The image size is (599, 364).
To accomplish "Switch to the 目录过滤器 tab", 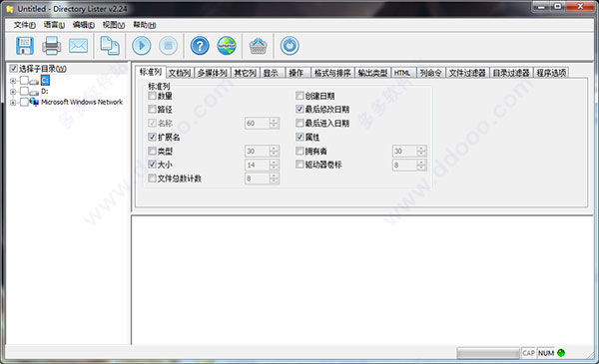I will pyautogui.click(x=511, y=73).
